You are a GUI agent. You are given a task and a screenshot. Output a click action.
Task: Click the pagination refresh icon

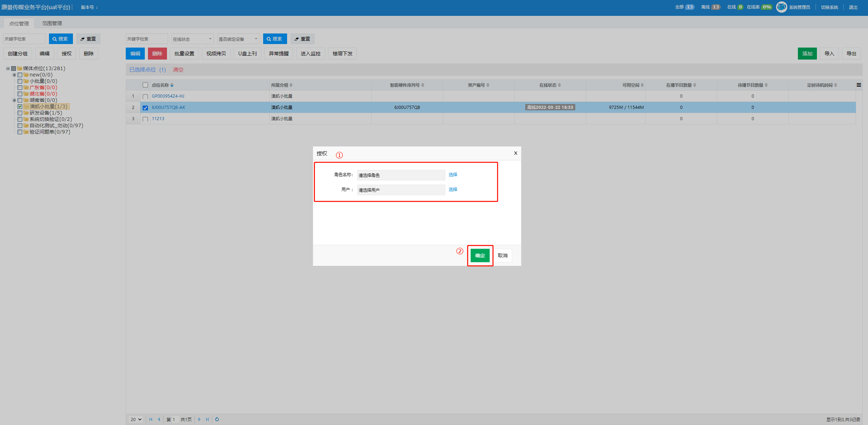click(x=217, y=419)
